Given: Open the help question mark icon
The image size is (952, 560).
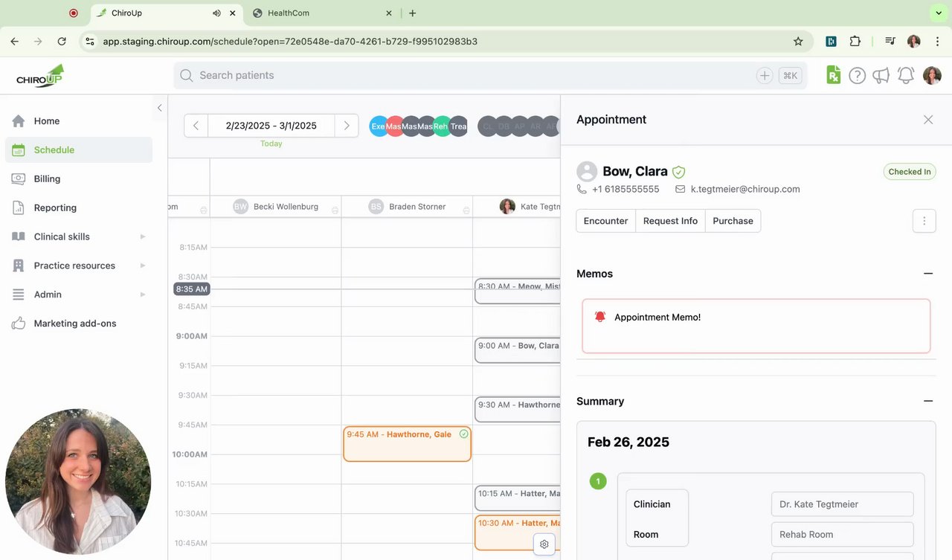Looking at the screenshot, I should coord(858,75).
